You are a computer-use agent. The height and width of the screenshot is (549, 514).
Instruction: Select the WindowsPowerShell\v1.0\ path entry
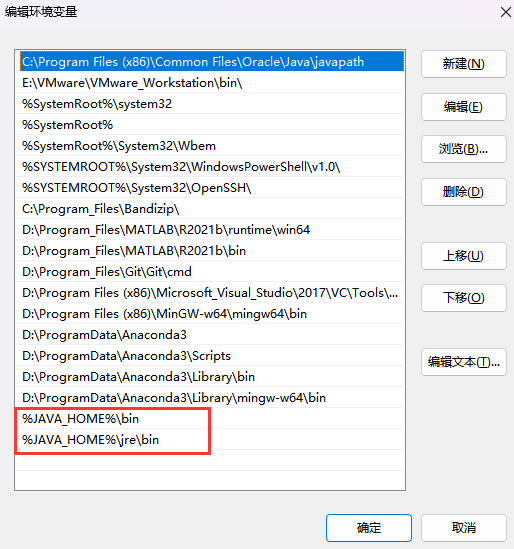click(x=210, y=167)
